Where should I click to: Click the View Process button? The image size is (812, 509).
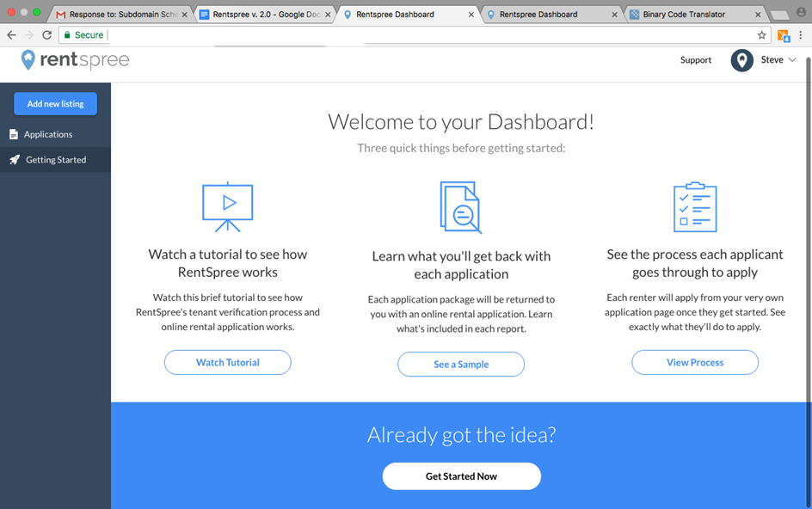(695, 363)
